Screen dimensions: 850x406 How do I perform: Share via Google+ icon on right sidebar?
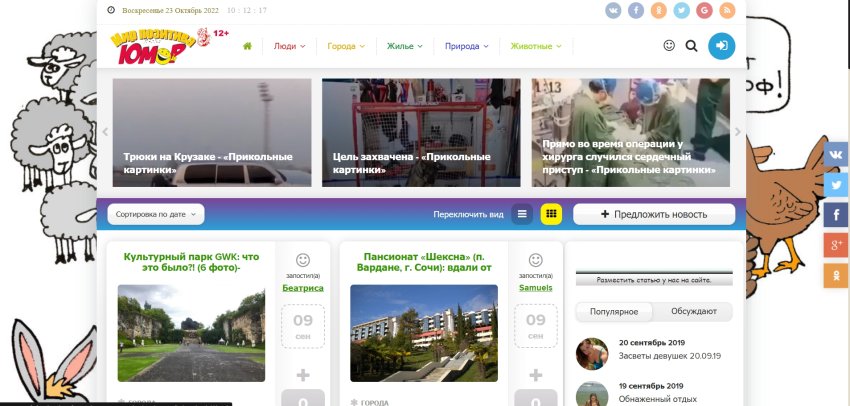coord(835,245)
